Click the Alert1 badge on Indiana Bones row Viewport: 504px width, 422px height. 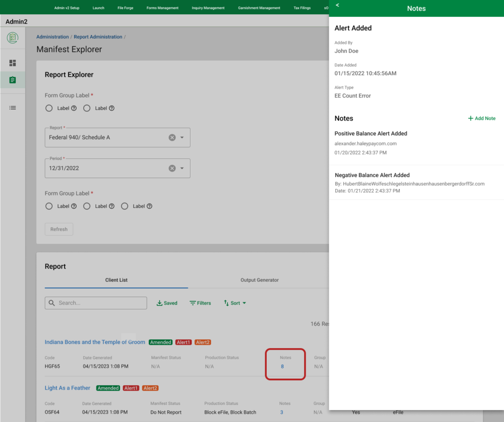[x=184, y=342]
